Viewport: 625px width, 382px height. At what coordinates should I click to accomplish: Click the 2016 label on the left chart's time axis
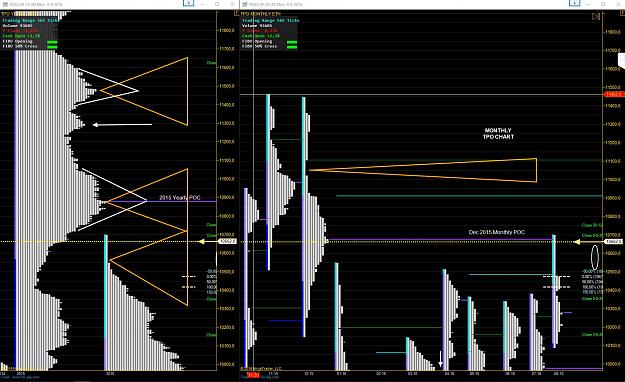tap(110, 374)
